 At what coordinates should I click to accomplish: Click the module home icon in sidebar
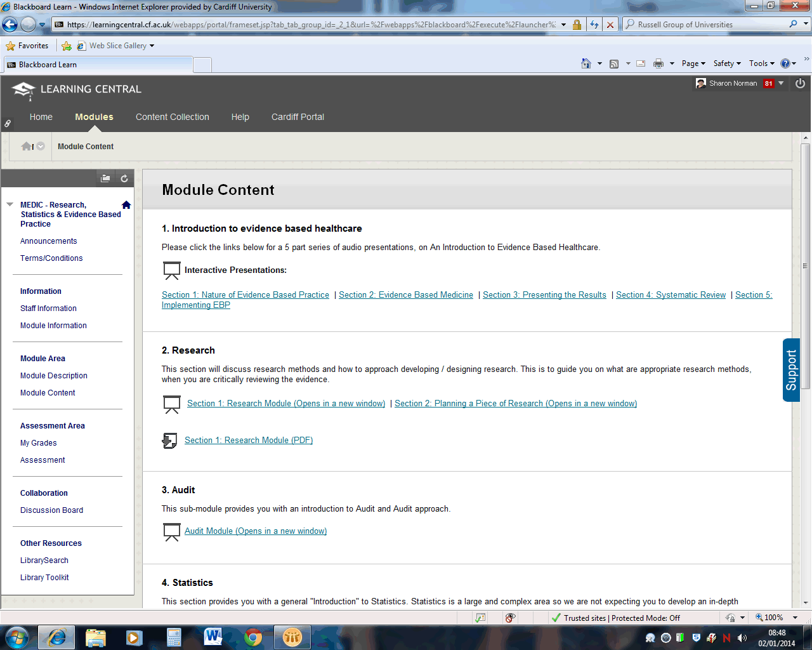pyautogui.click(x=126, y=205)
